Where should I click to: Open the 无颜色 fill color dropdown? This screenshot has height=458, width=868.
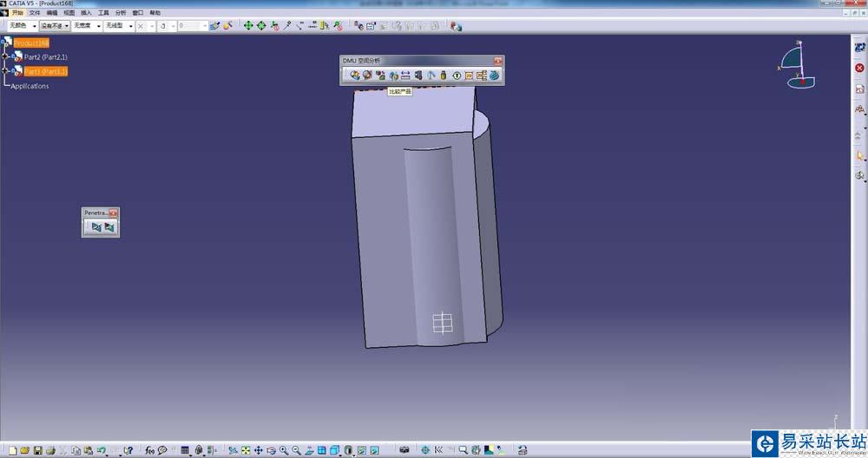(x=23, y=25)
